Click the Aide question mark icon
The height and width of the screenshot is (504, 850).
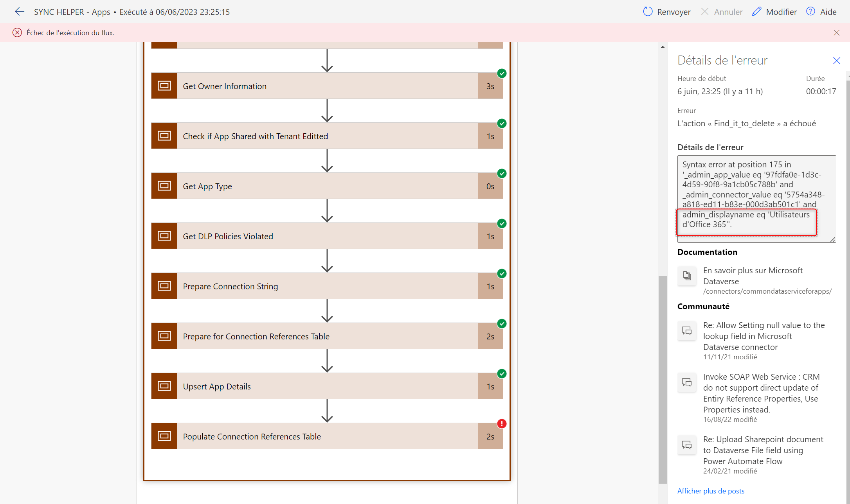tap(810, 11)
